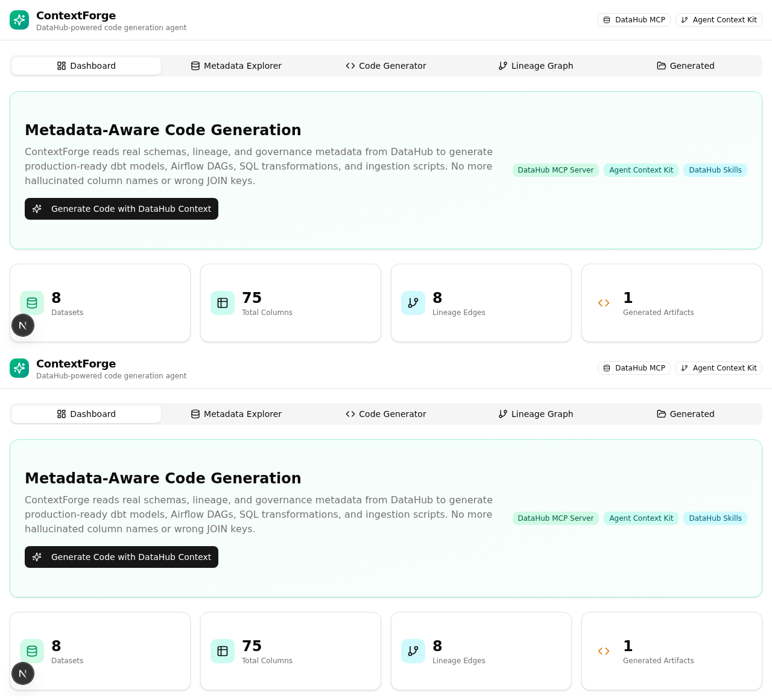
Task: Click the 'Lineage Edges' label in the lower card
Action: click(x=458, y=661)
